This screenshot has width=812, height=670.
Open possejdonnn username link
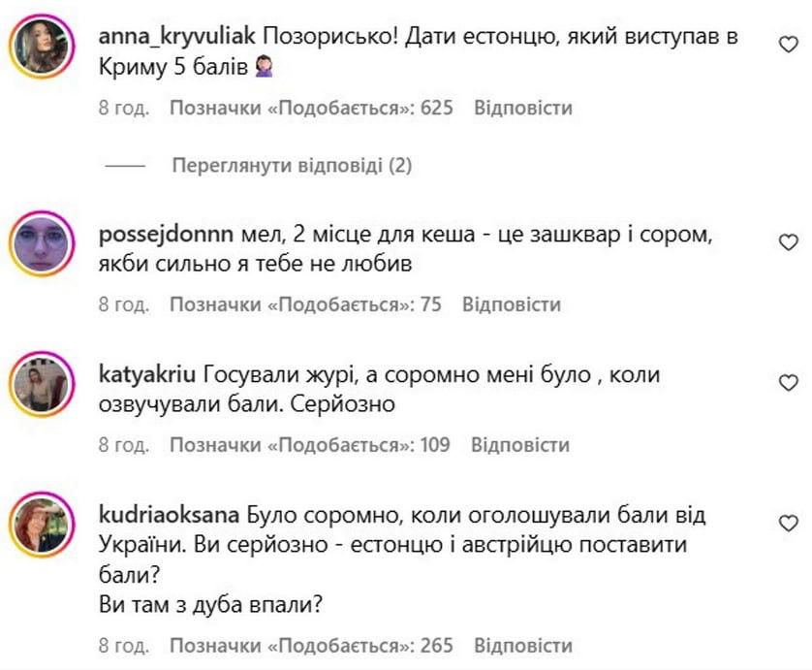(x=167, y=235)
